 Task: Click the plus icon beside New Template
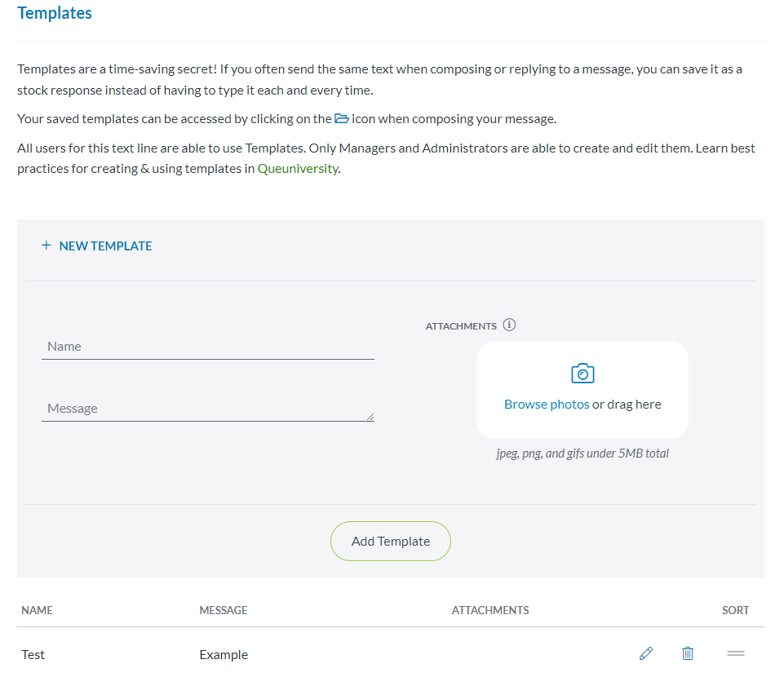(x=47, y=246)
